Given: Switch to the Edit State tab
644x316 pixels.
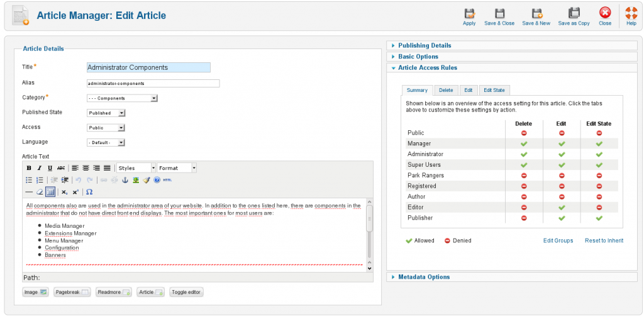Looking at the screenshot, I should 494,91.
